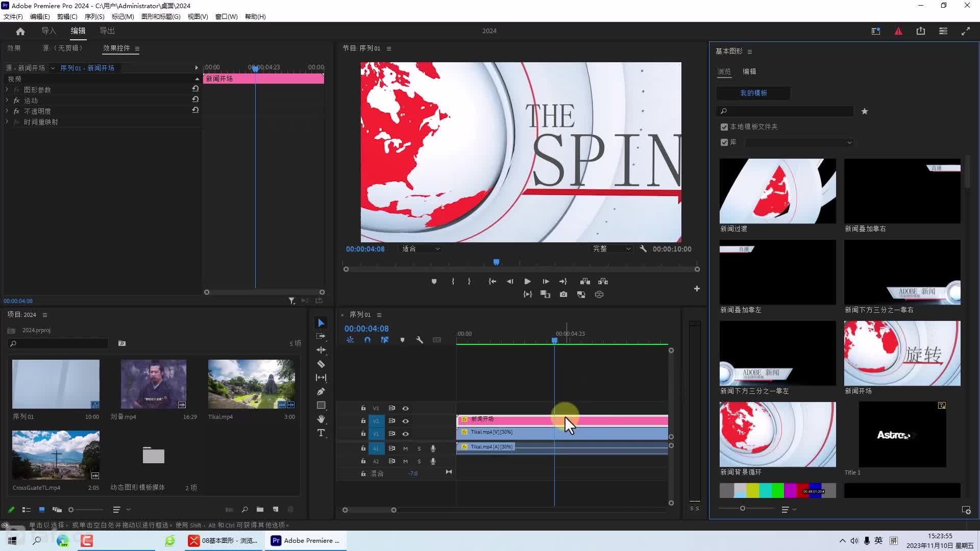
Task: Solo track A2
Action: pos(419,461)
